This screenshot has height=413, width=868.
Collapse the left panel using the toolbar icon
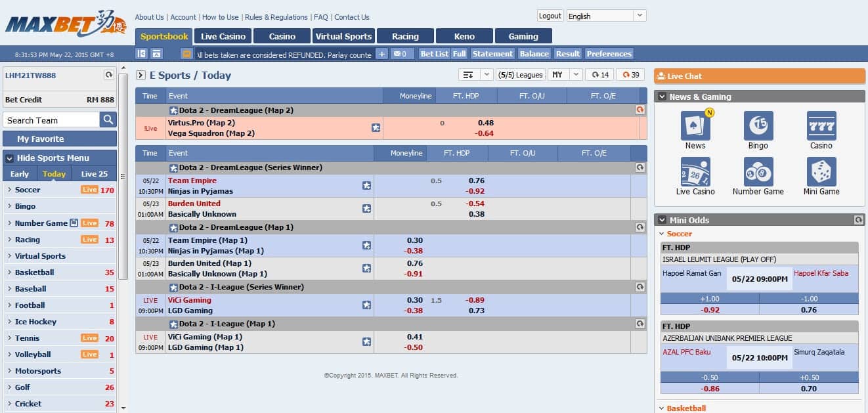pos(141,54)
